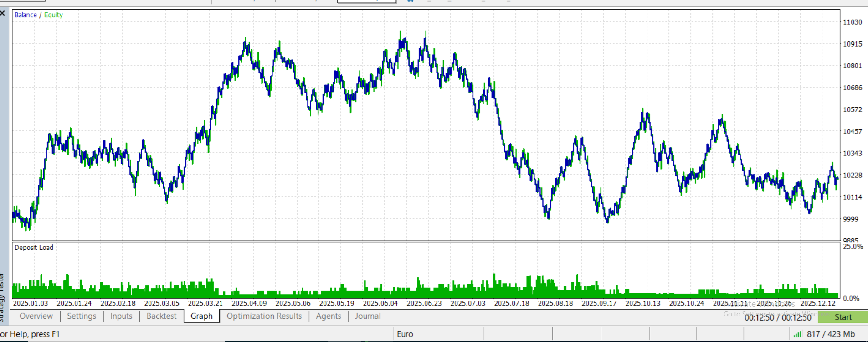Click the 2025.04.09 date axis marker
The height and width of the screenshot is (342, 868).
[249, 303]
